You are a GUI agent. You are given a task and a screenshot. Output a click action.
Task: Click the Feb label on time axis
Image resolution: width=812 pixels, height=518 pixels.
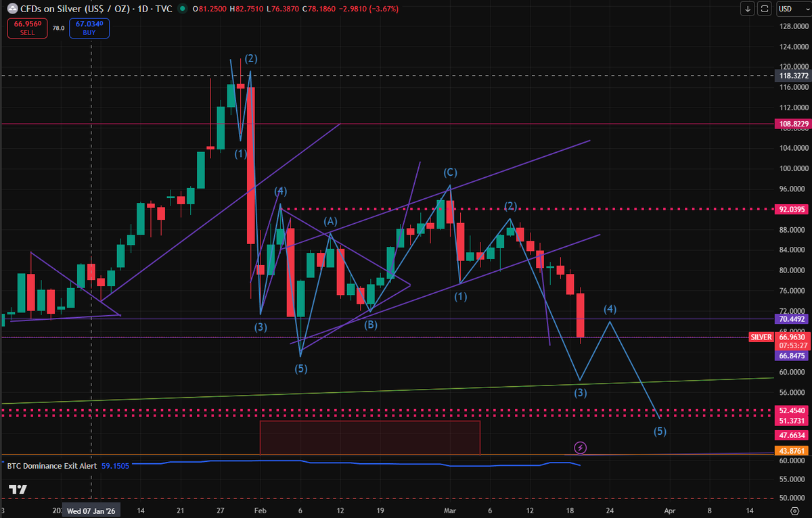(x=261, y=511)
